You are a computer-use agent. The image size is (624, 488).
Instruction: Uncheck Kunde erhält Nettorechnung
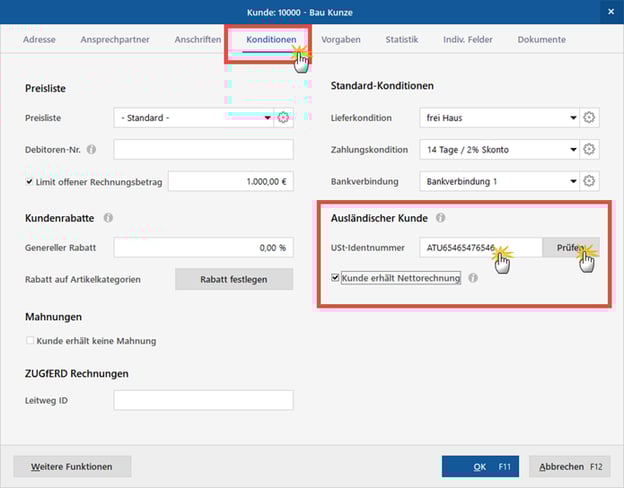(336, 278)
